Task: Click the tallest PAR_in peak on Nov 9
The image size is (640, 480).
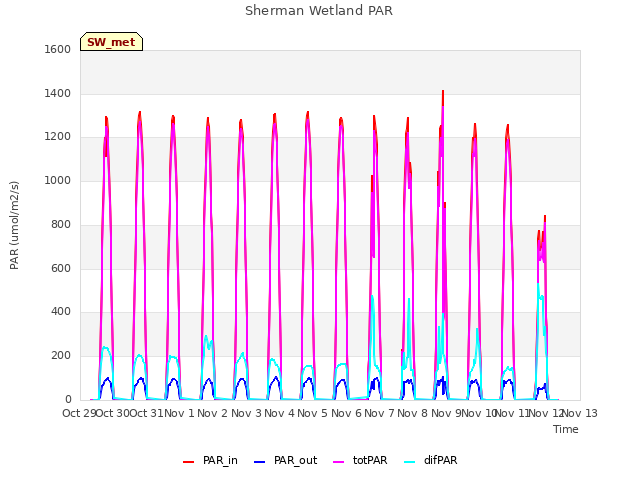Action: pos(443,91)
